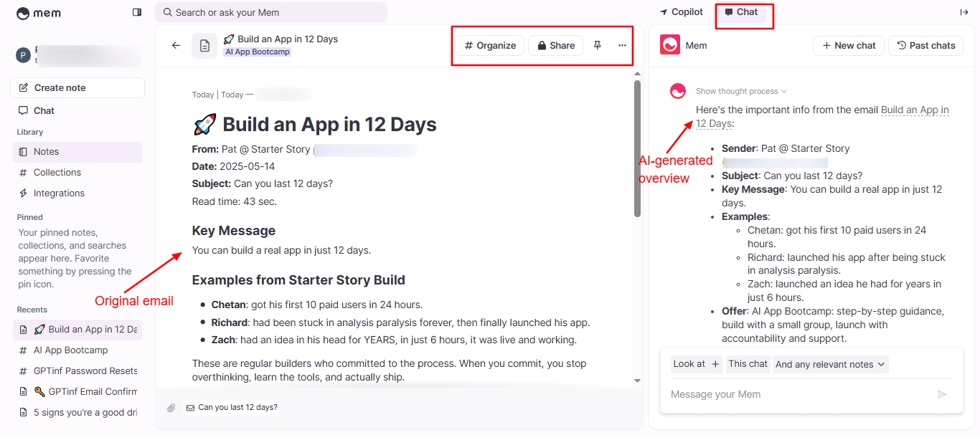Open the And any relevant notes dropdown
980x435 pixels.
830,364
